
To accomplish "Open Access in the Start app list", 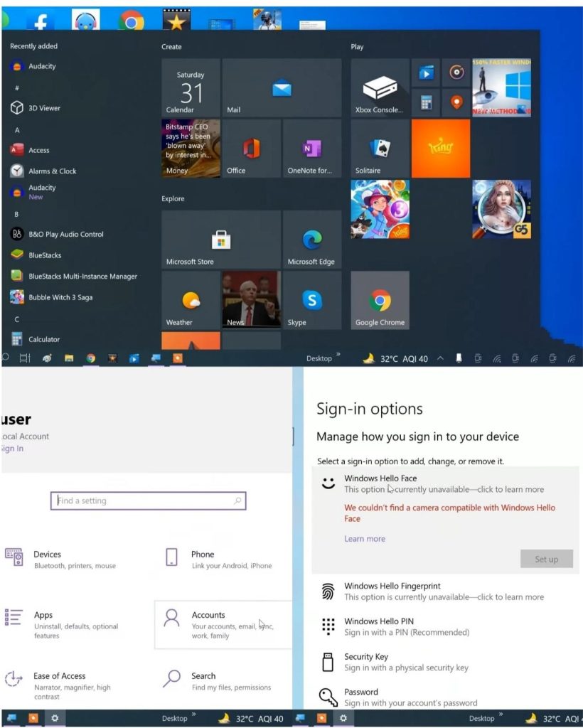I will (x=30, y=150).
